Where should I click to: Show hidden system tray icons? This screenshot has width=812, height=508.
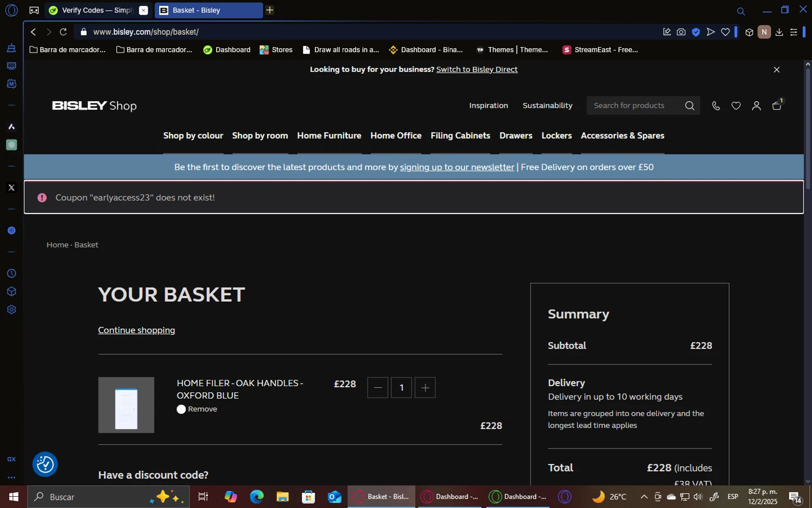point(644,497)
